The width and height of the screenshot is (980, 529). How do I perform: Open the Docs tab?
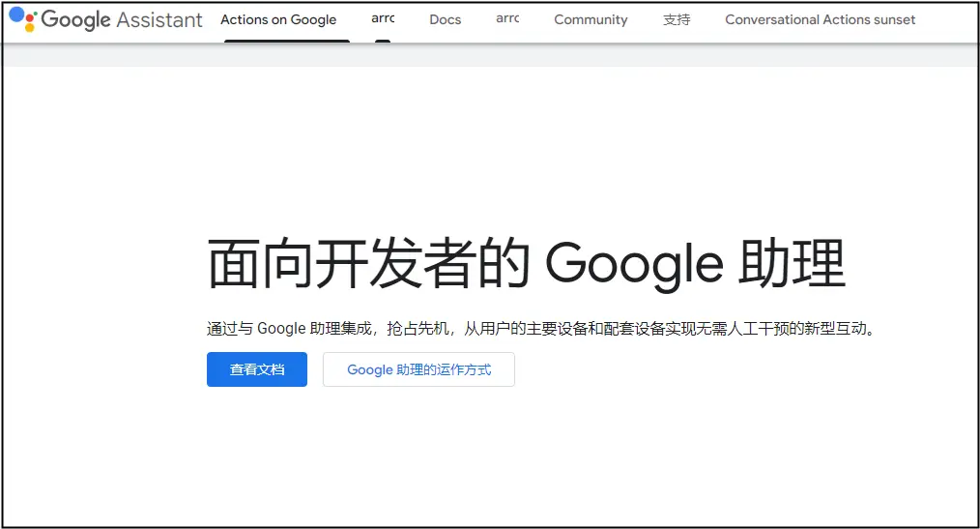(x=445, y=20)
